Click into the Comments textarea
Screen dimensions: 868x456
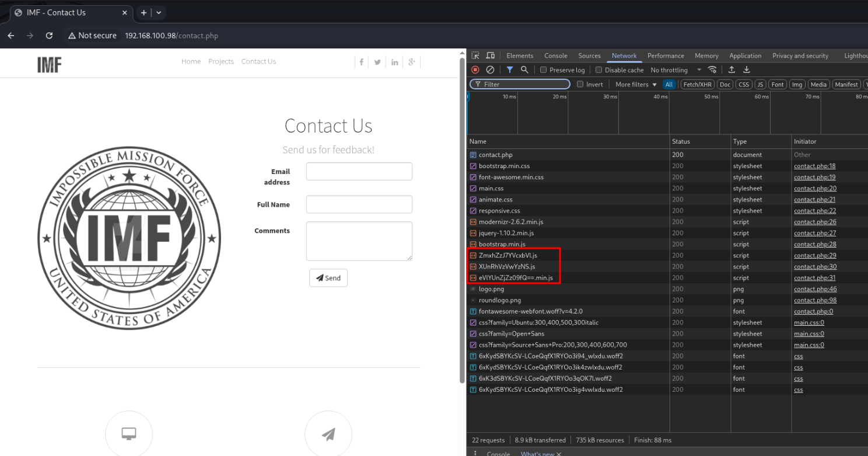(x=359, y=241)
